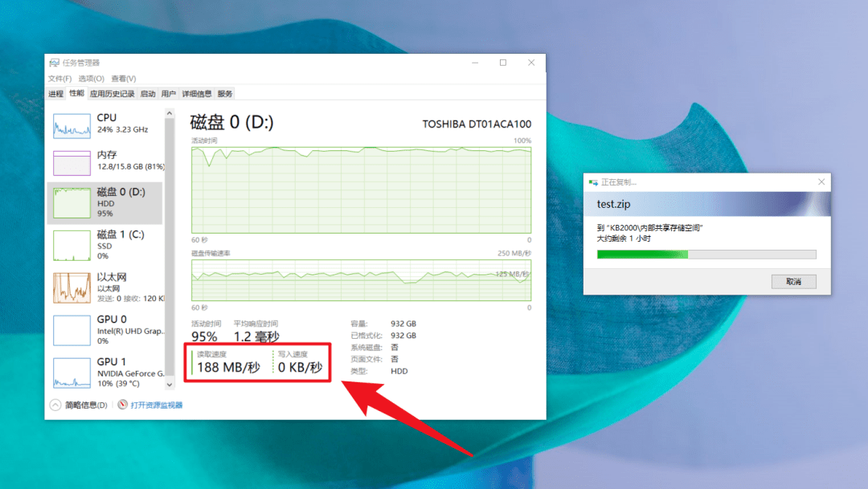The height and width of the screenshot is (489, 868).
Task: Open the 选项(O) menu
Action: [90, 79]
